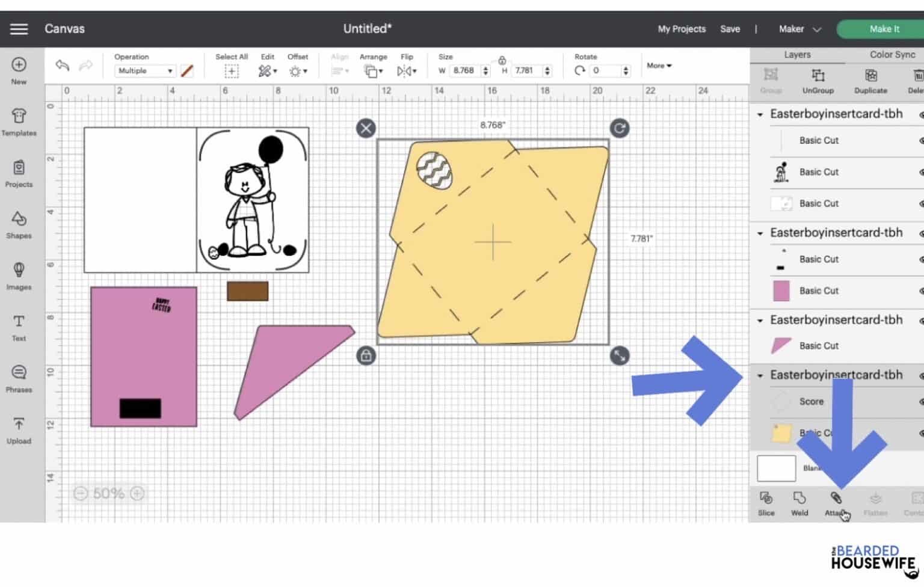Hide the pink Basic Cut layer
Viewport: 924px width, 587px height.
point(920,291)
